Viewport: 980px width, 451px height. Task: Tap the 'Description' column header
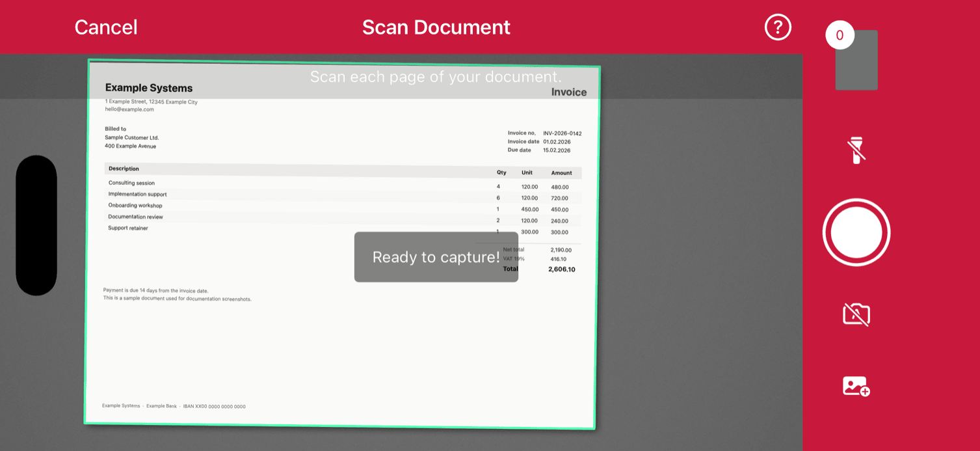tap(124, 169)
